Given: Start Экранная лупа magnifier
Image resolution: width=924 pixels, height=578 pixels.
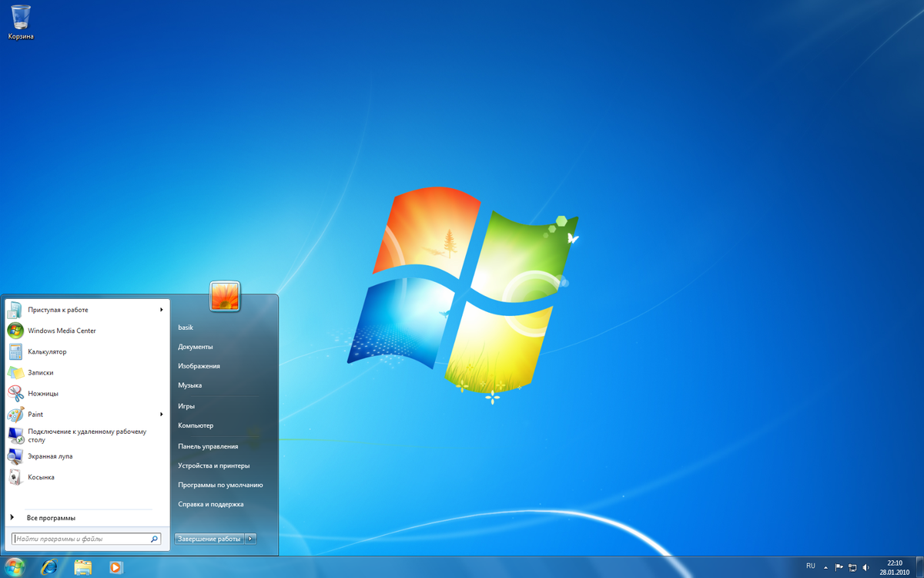Looking at the screenshot, I should 48,455.
